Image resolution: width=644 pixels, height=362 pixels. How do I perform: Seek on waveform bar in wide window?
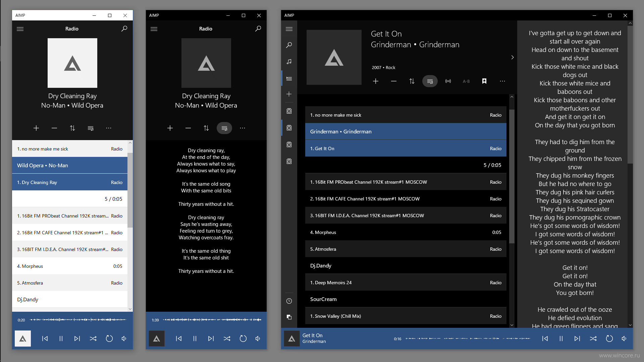[x=468, y=339]
